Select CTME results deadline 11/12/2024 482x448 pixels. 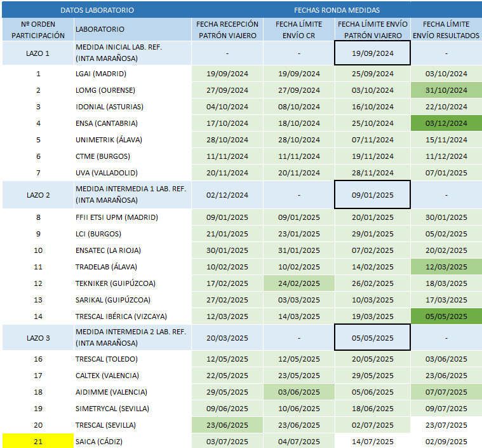pyautogui.click(x=446, y=156)
